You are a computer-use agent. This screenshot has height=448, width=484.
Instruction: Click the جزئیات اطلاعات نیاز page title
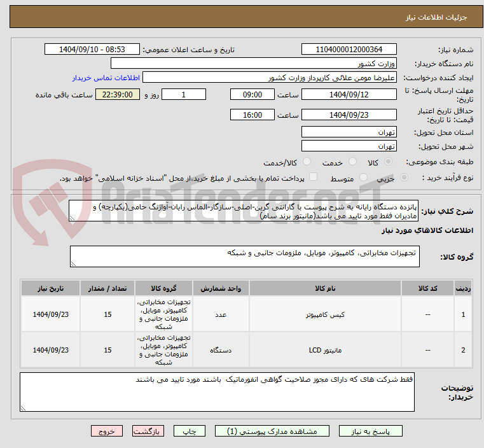tap(436, 17)
